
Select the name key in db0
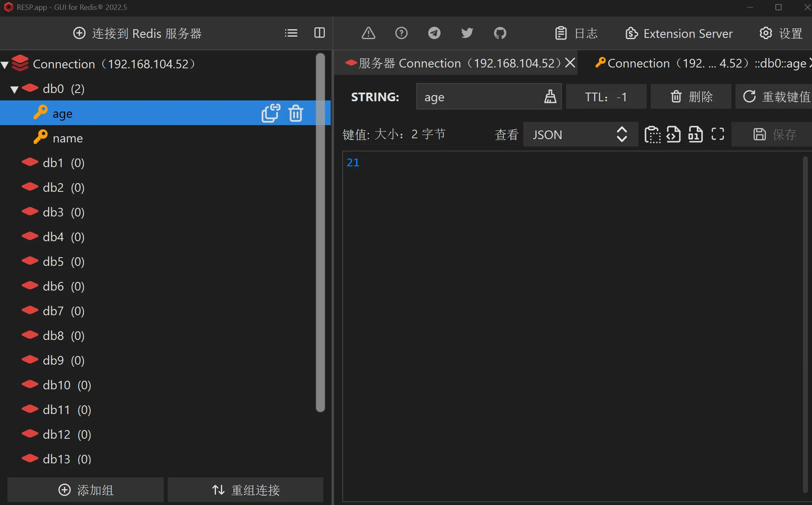coord(67,138)
